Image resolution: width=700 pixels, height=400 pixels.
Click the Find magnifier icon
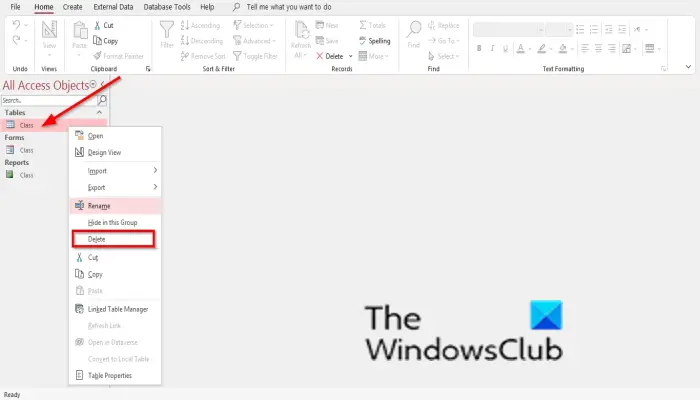[414, 29]
